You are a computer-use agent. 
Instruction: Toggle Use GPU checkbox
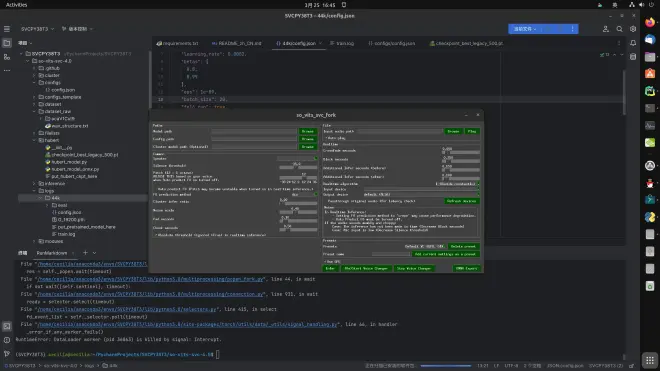[333, 262]
